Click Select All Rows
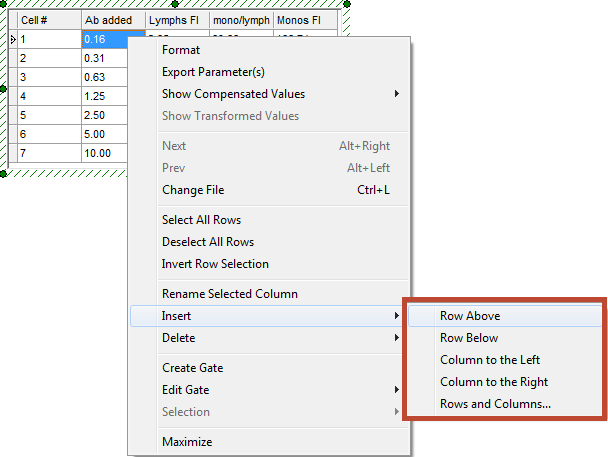Viewport: 608px width, 457px height. point(201,220)
